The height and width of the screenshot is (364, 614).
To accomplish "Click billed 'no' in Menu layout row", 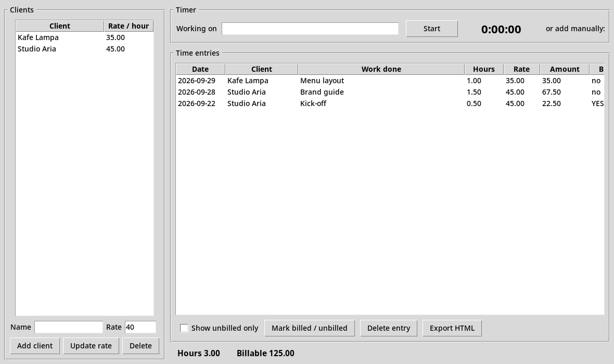I will pos(596,81).
